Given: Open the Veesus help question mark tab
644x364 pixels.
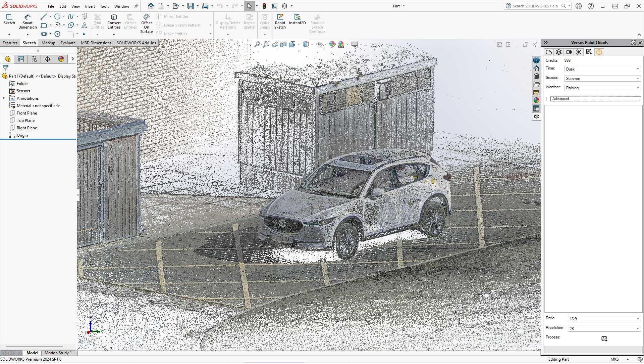Looking at the screenshot, I should point(599,52).
